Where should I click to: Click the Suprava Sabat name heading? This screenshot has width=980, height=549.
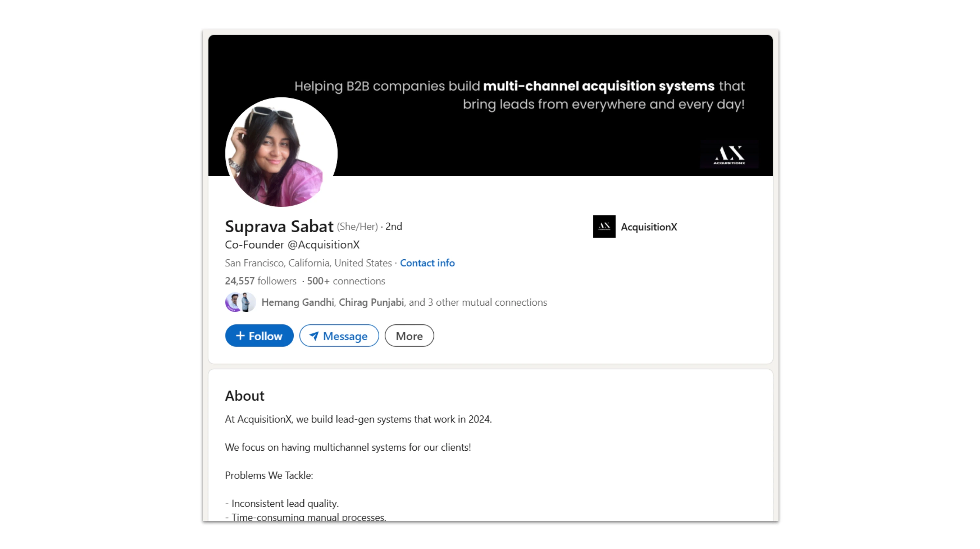coord(279,227)
